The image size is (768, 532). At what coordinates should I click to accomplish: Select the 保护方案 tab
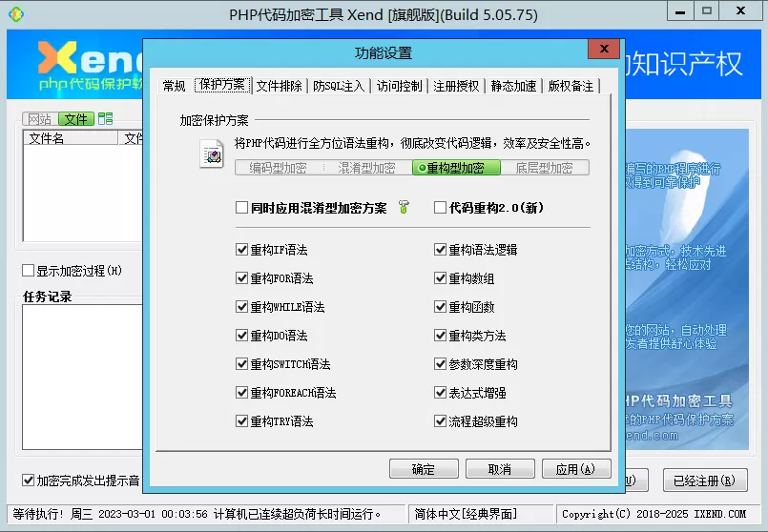click(x=222, y=85)
